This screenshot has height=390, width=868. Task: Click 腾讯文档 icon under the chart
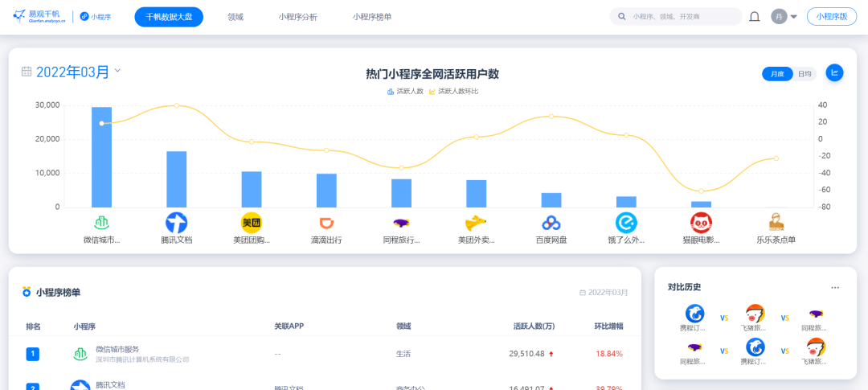pyautogui.click(x=176, y=223)
